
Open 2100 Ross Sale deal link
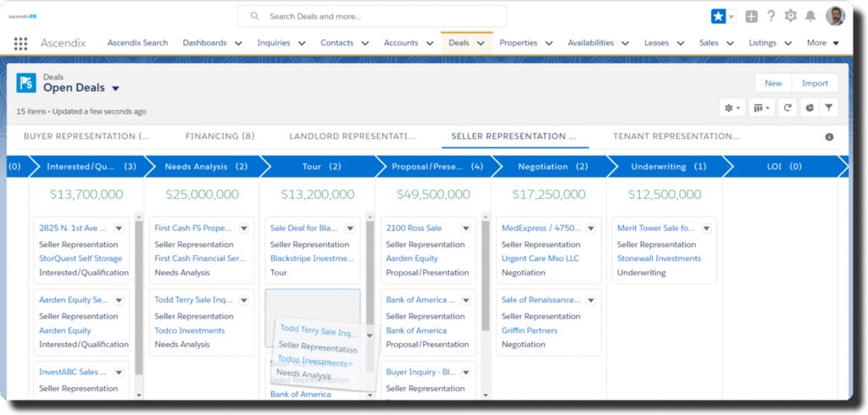(414, 228)
